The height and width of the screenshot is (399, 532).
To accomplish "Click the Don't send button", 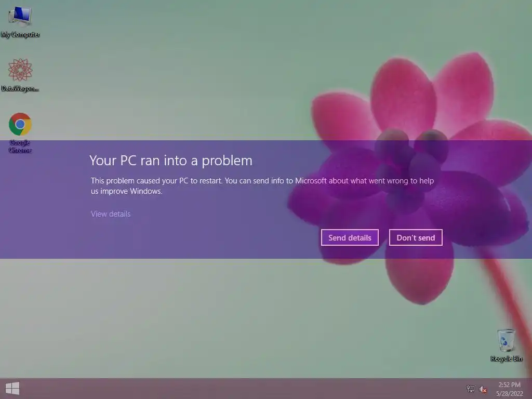I will click(x=416, y=237).
